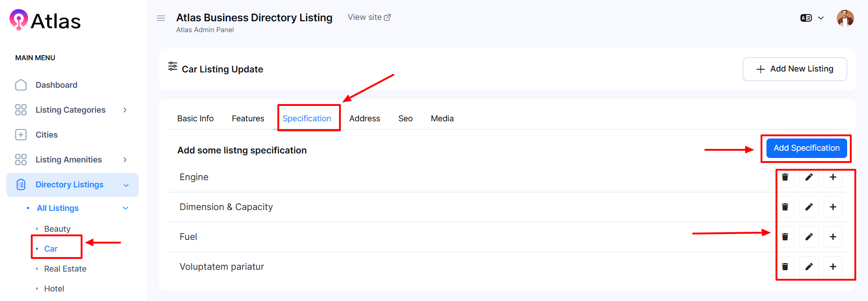Click the Add Specification button
This screenshot has width=868, height=301.
coord(806,148)
